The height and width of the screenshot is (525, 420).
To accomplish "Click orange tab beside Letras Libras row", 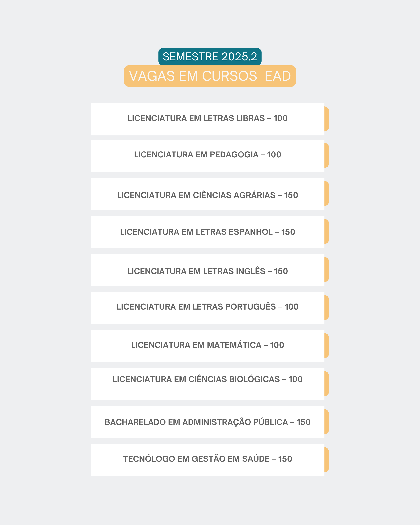I will point(327,119).
